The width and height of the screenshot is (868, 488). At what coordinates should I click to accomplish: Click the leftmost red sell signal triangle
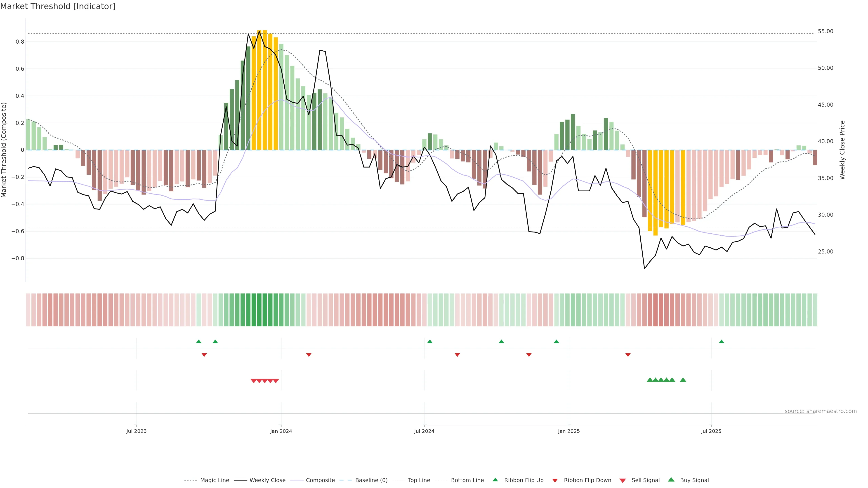click(x=254, y=381)
